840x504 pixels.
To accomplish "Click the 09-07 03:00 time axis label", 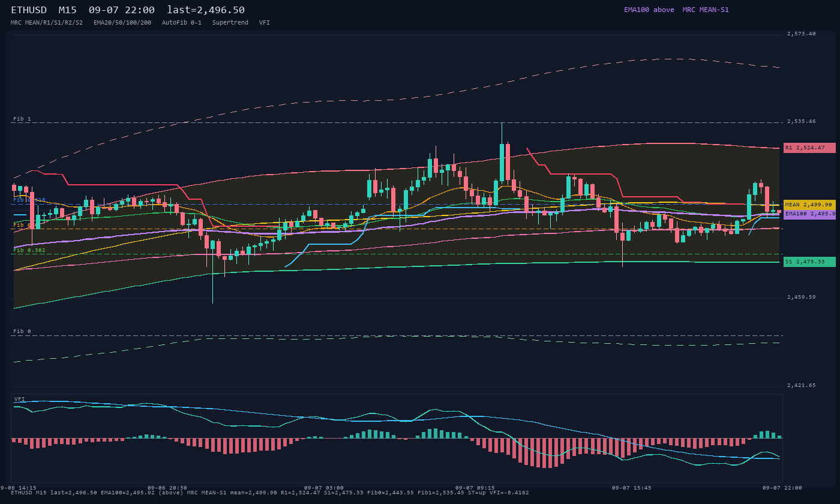I will [324, 488].
